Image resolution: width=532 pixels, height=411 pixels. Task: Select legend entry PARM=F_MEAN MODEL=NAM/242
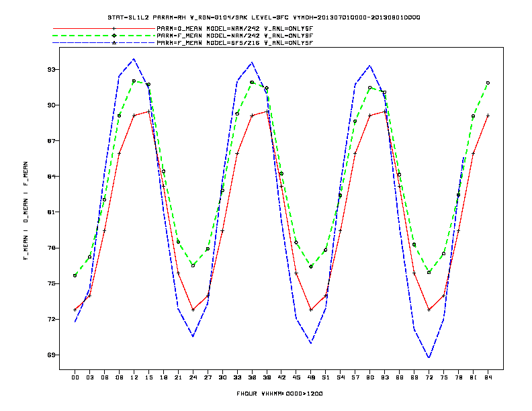click(x=235, y=36)
